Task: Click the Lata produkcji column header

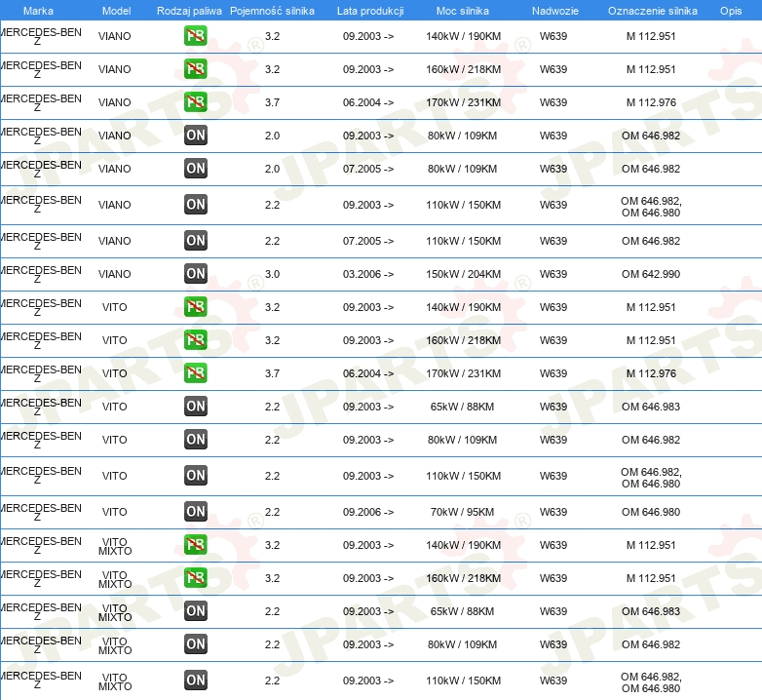Action: point(370,11)
